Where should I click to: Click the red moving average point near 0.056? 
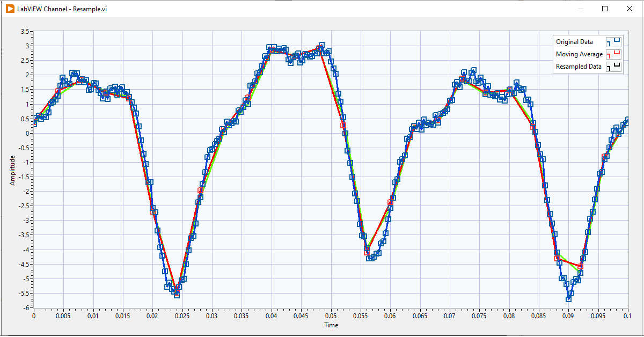point(367,252)
